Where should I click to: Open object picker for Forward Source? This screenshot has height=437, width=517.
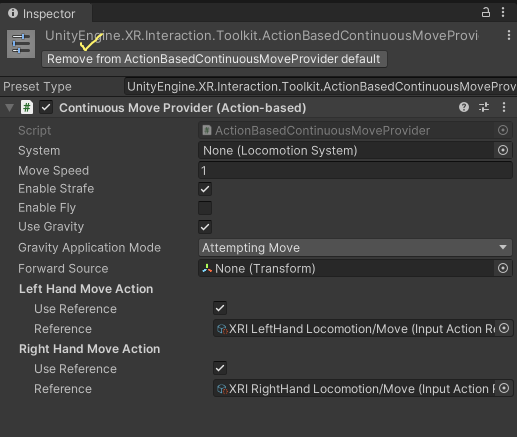(x=503, y=268)
